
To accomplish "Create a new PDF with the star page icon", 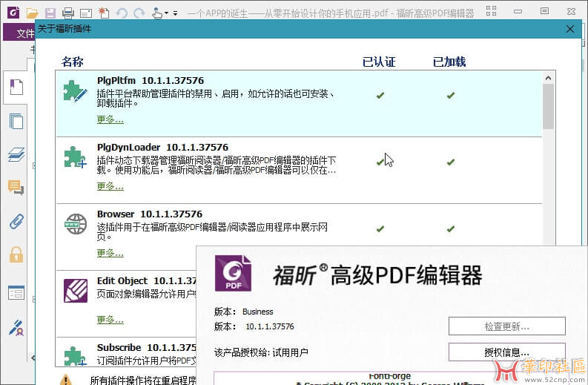I will [x=104, y=13].
